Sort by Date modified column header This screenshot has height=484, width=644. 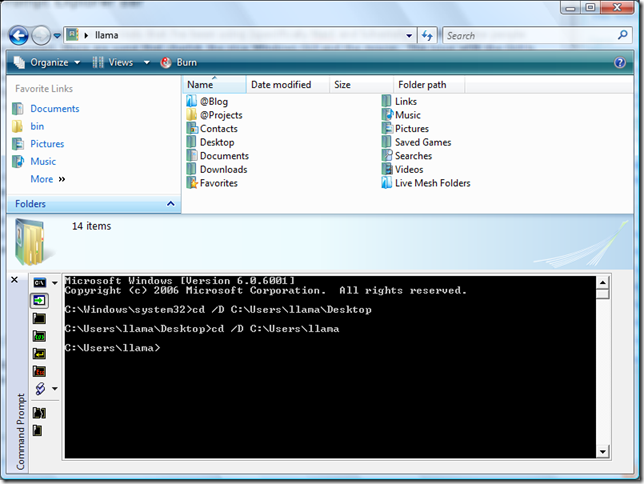click(288, 85)
